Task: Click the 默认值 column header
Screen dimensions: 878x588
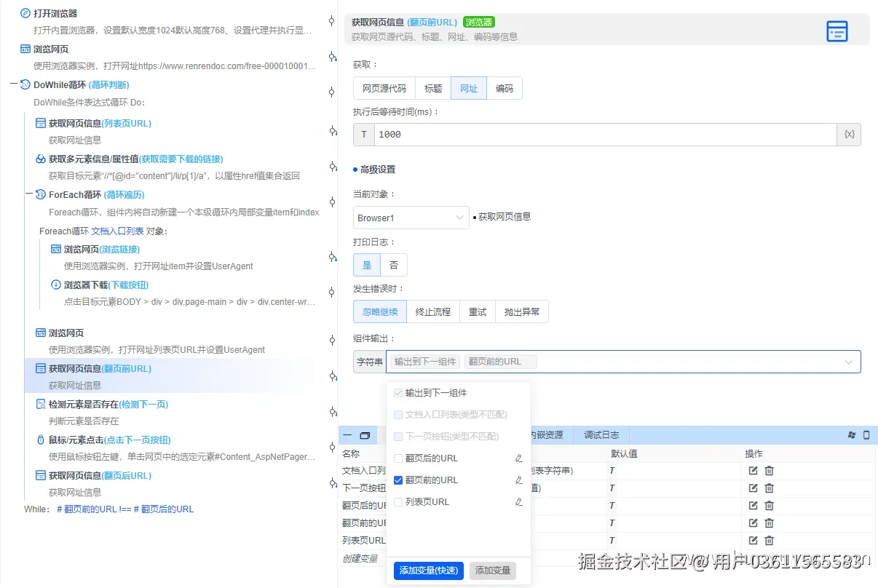Action: click(624, 453)
